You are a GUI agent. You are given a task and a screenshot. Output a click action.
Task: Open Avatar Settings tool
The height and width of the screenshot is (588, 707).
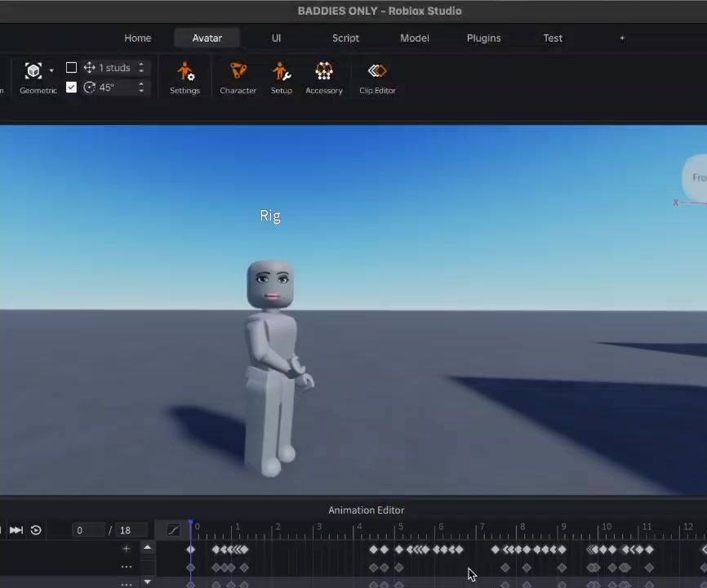(185, 78)
